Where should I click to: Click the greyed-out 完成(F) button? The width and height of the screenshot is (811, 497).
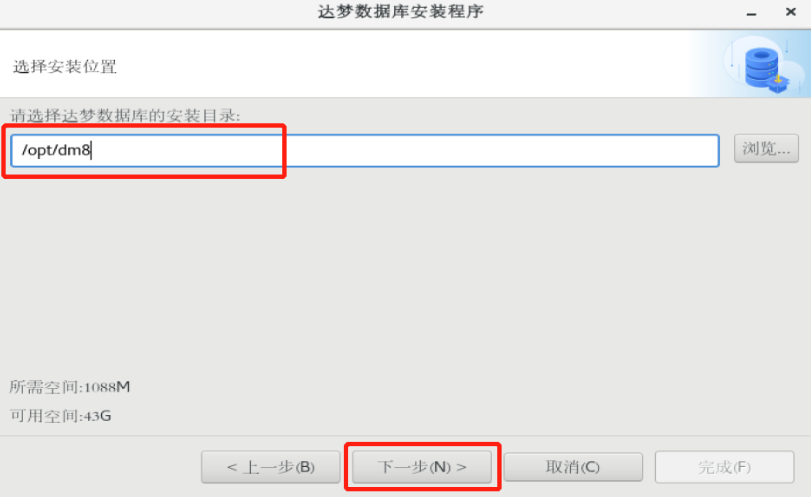click(724, 467)
